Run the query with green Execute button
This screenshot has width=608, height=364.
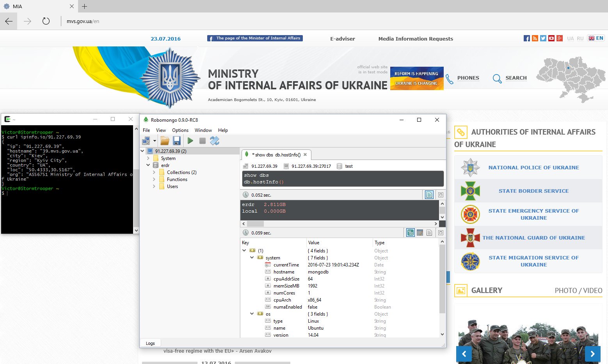click(x=190, y=141)
